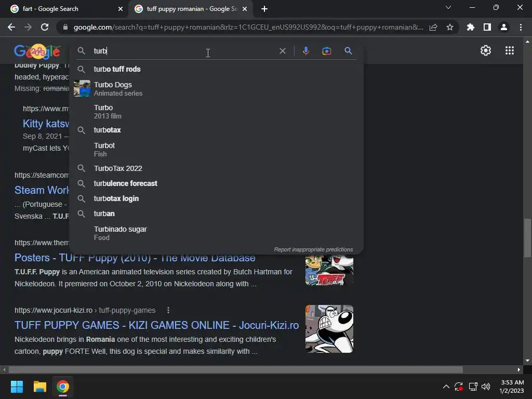Close the 'tuff puppy romanian' tab
The width and height of the screenshot is (532, 399).
[x=245, y=9]
